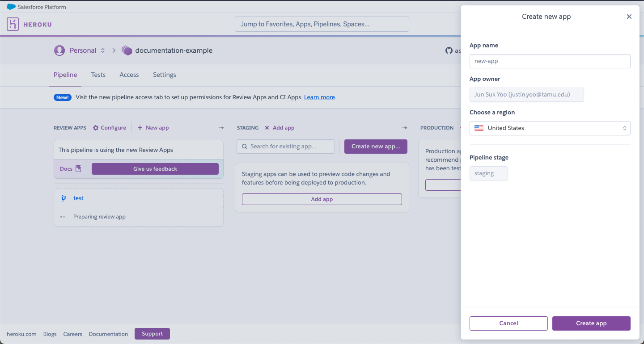Click Cancel in the new app panel
Image resolution: width=644 pixels, height=344 pixels.
[508, 323]
